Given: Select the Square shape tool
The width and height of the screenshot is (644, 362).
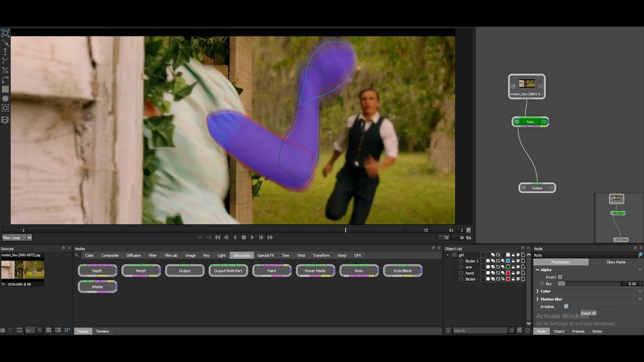Looking at the screenshot, I should point(5,89).
